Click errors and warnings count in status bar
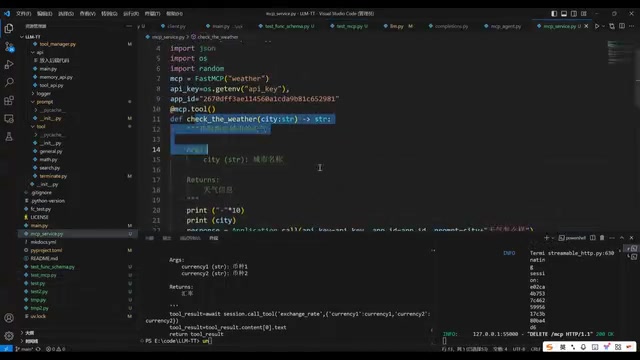The height and width of the screenshot is (360, 640). (56, 349)
